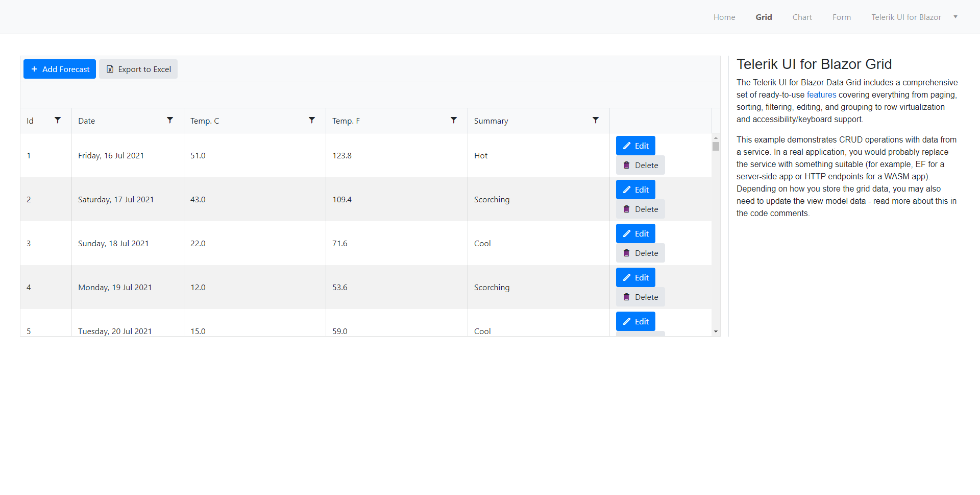The width and height of the screenshot is (980, 495).
Task: Open the Summary column filter menu
Action: (x=596, y=121)
